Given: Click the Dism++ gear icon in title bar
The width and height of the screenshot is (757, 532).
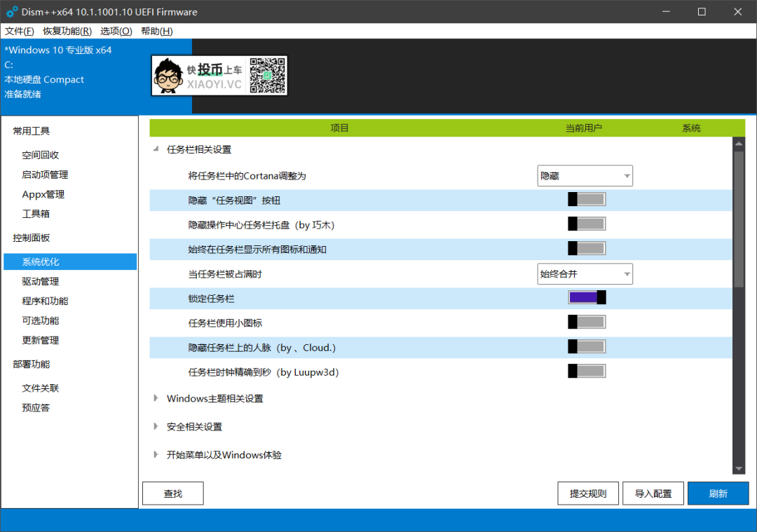Looking at the screenshot, I should click(12, 12).
